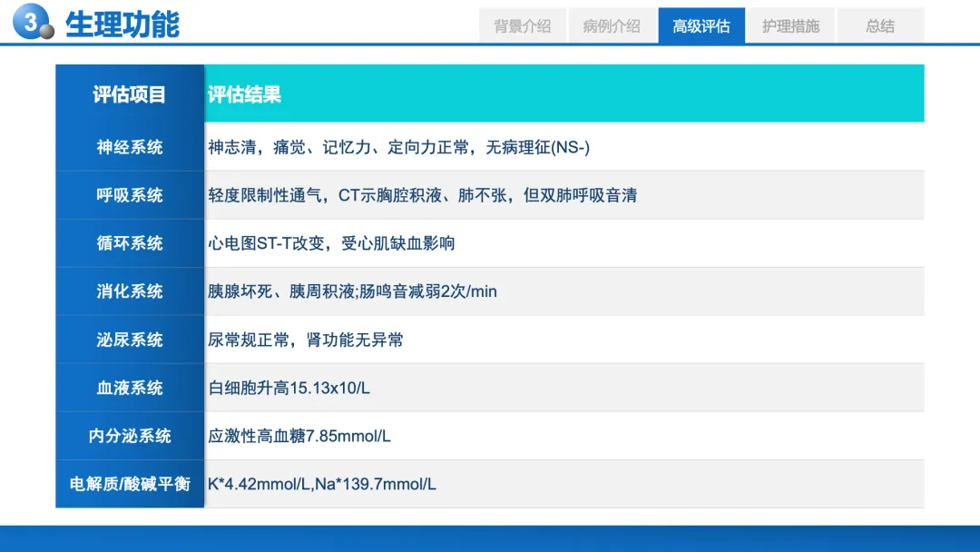The height and width of the screenshot is (552, 980).
Task: Select the text 尿常规正常，肾功能无异常
Action: [x=306, y=340]
